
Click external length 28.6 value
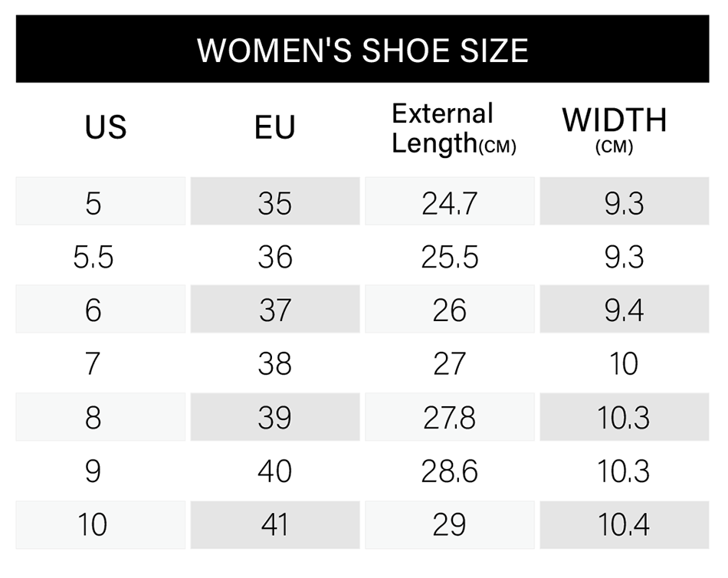[x=449, y=471]
